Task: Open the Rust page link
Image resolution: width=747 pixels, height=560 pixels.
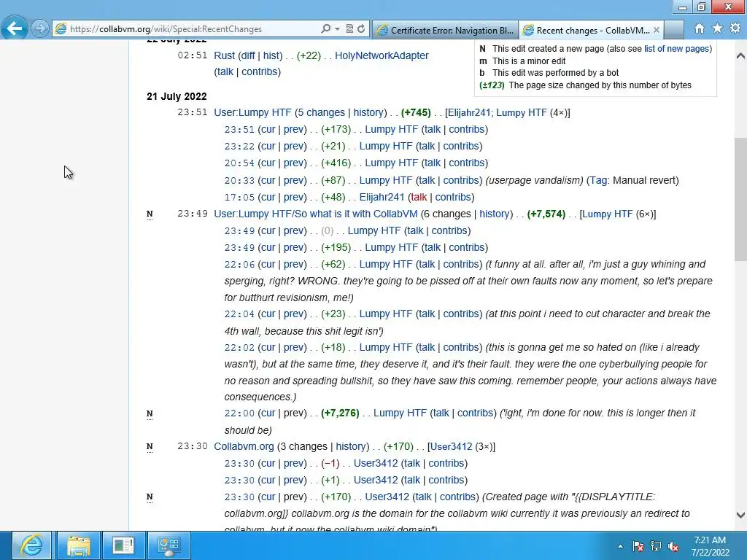Action: tap(224, 55)
